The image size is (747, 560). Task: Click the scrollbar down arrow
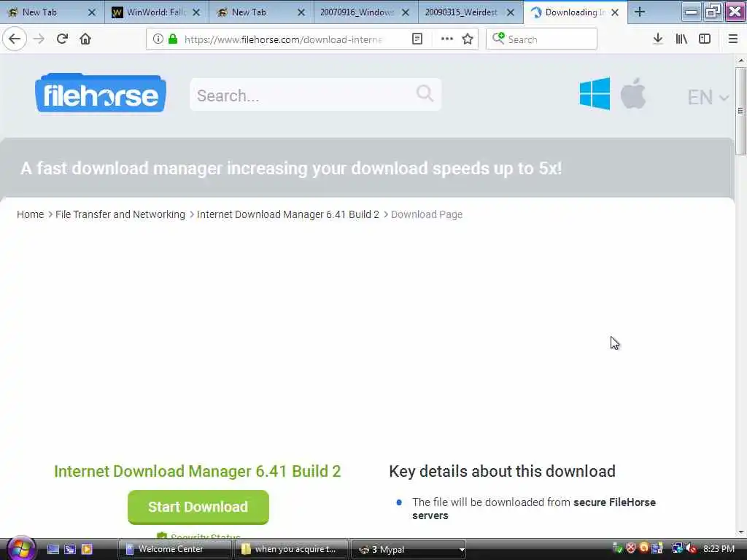coord(740,532)
